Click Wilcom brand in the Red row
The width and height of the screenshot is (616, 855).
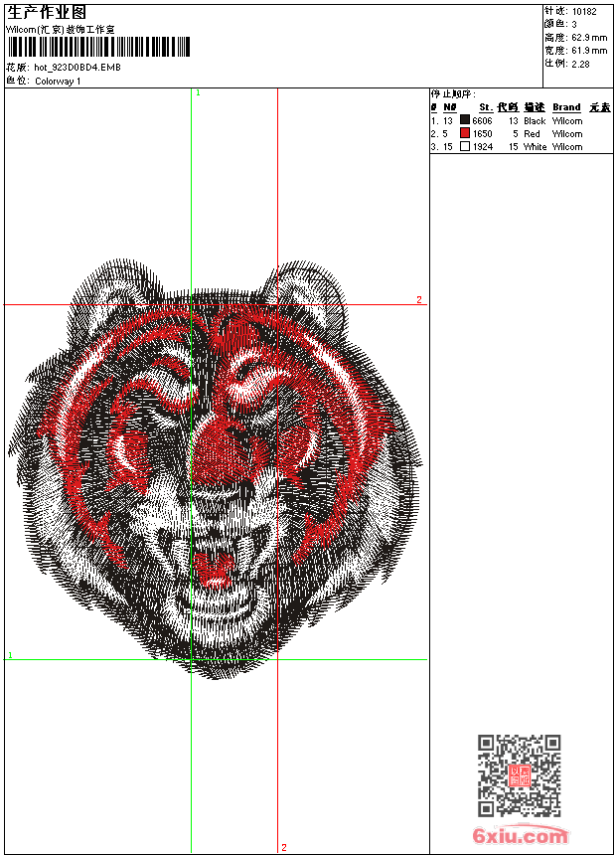tap(567, 133)
